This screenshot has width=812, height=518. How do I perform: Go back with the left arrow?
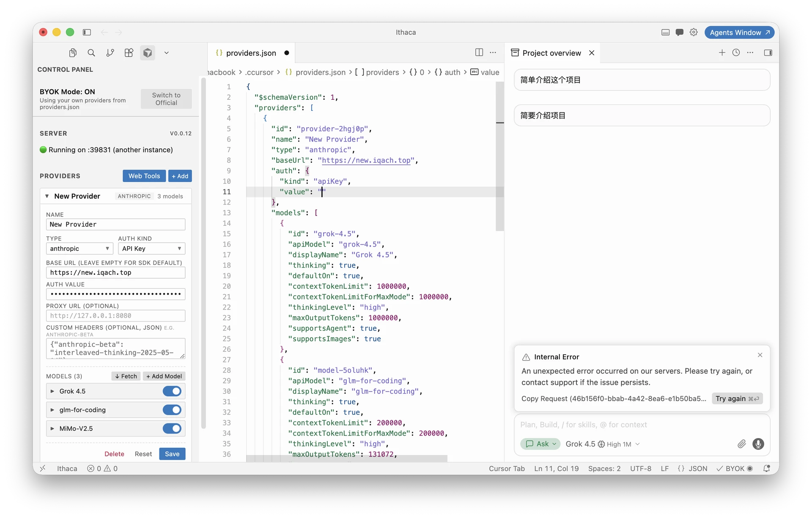coord(104,32)
